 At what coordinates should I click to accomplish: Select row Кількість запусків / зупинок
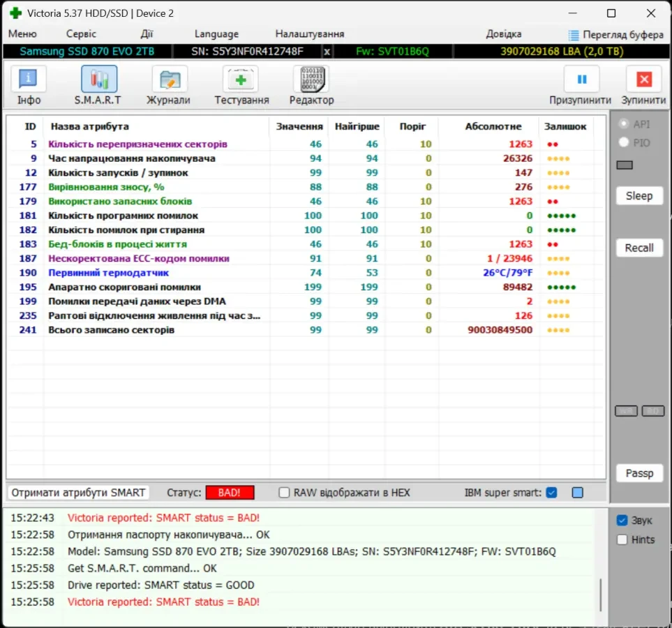306,173
